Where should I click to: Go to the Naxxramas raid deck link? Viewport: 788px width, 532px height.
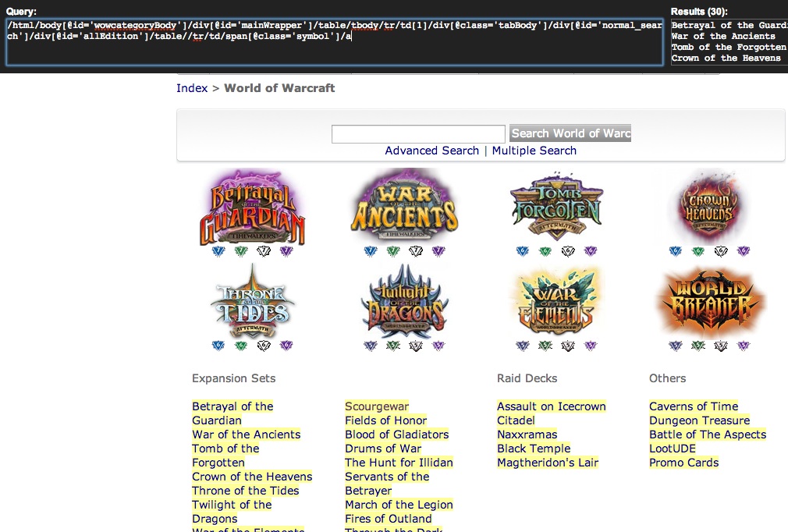[527, 434]
